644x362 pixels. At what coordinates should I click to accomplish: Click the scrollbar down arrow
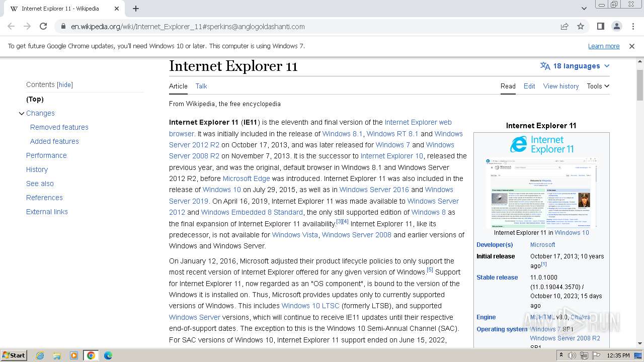(640, 344)
